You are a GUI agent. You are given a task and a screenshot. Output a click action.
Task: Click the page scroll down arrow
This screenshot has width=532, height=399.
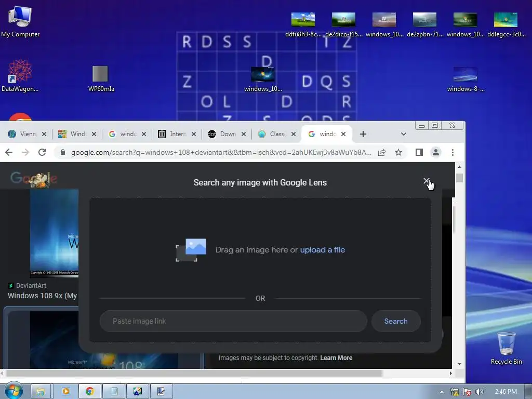(459, 364)
